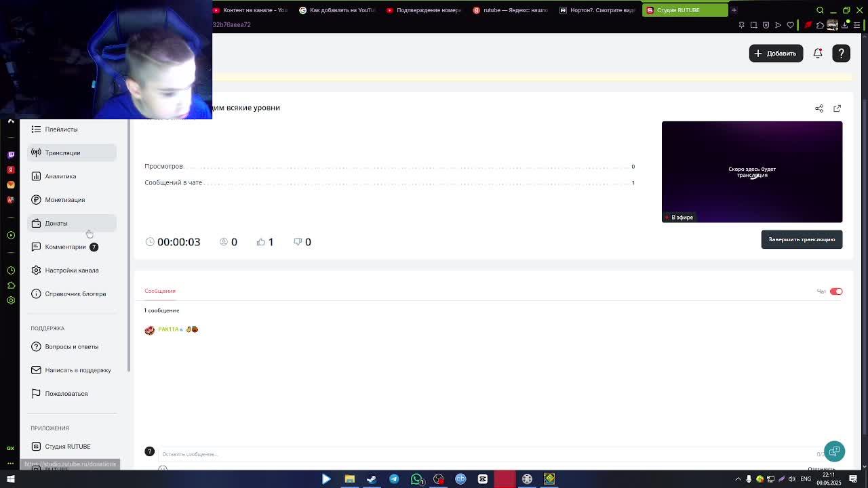Select Трансляции in the sidebar
This screenshot has height=488, width=868.
[72, 152]
